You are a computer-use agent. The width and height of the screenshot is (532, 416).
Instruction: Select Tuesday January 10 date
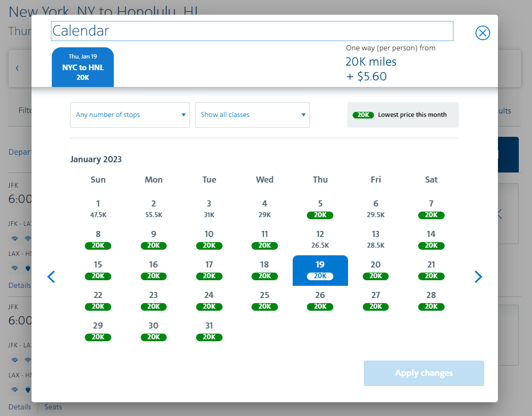(209, 240)
